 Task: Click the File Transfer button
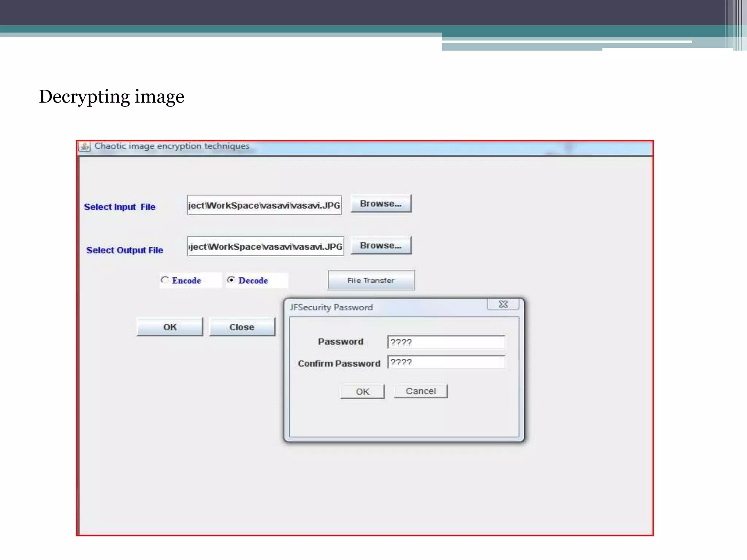pyautogui.click(x=371, y=280)
